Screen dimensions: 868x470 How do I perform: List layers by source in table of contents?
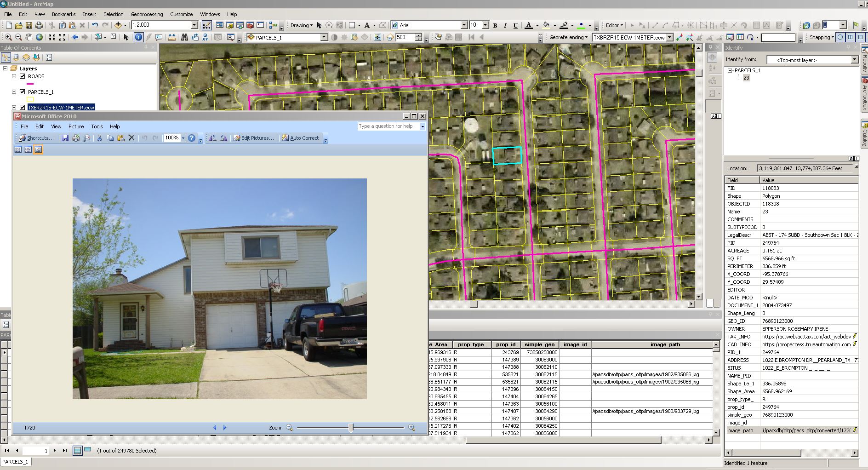[16, 57]
